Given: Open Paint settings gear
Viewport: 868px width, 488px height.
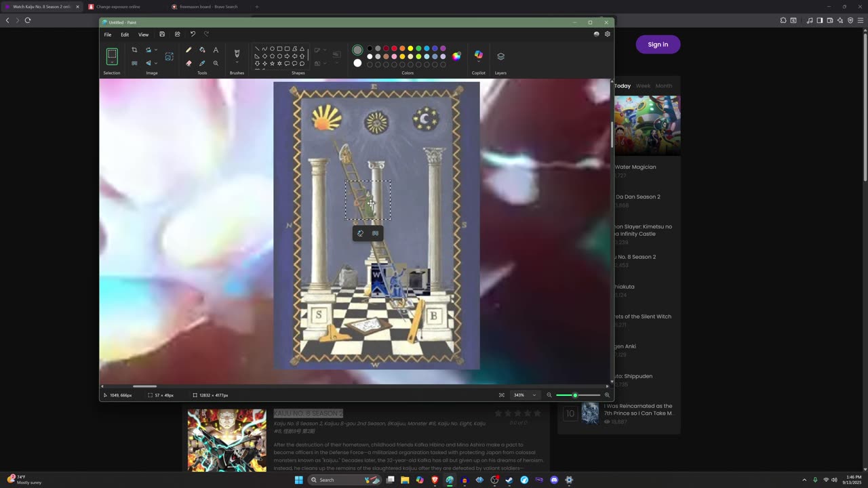Looking at the screenshot, I should pos(607,34).
